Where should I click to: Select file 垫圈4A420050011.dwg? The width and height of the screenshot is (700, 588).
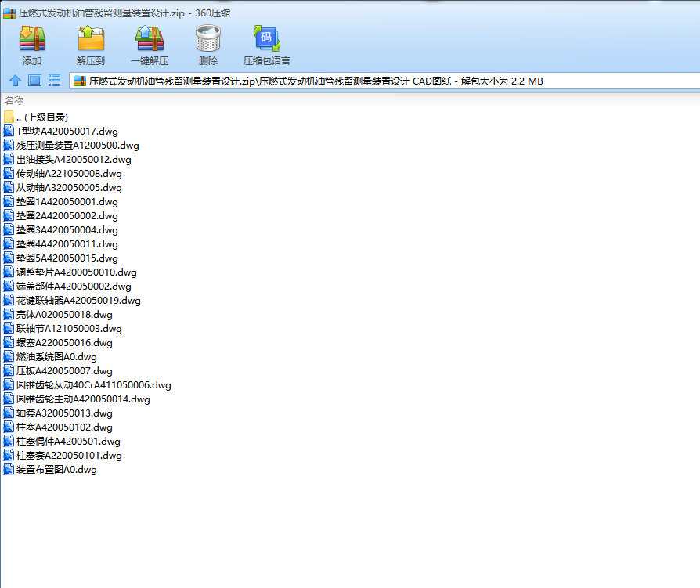click(x=61, y=243)
